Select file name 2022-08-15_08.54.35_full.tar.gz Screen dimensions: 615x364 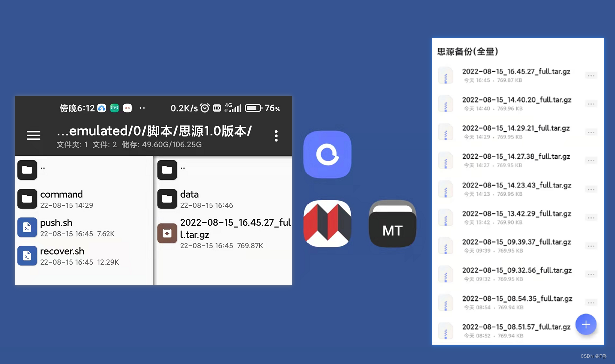[517, 299]
